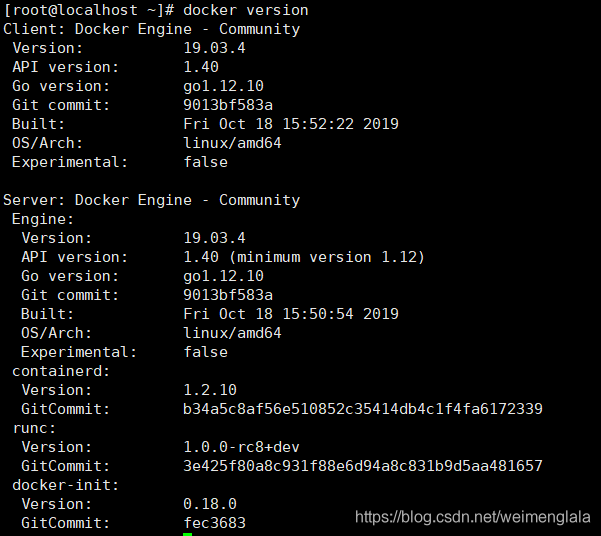Click the docker-init GitCommit value fec3683
The image size is (601, 536).
point(215,523)
